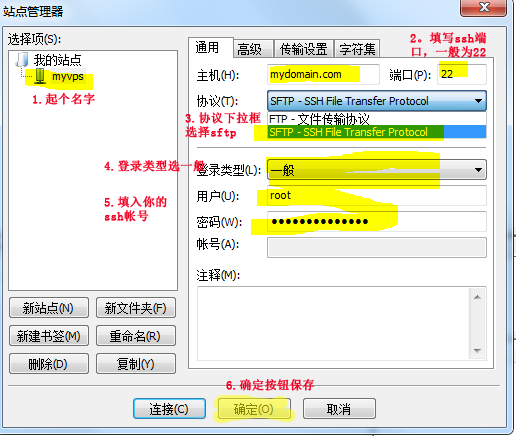Click into the 主机 host field
The height and width of the screenshot is (436, 516).
pos(323,74)
